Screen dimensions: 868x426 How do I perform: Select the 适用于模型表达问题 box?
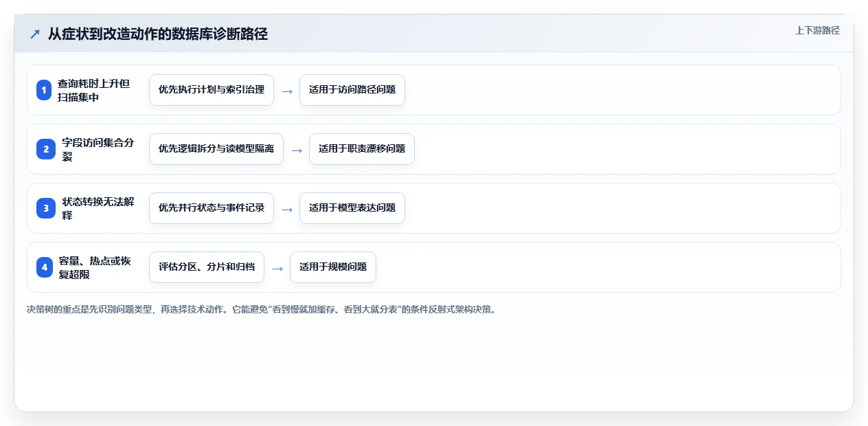[352, 208]
